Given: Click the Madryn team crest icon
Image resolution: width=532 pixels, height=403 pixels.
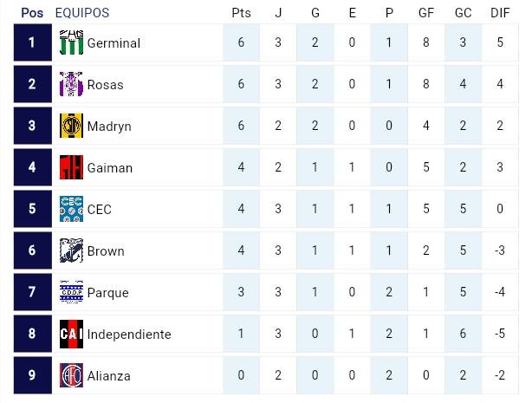Looking at the screenshot, I should coord(71,127).
